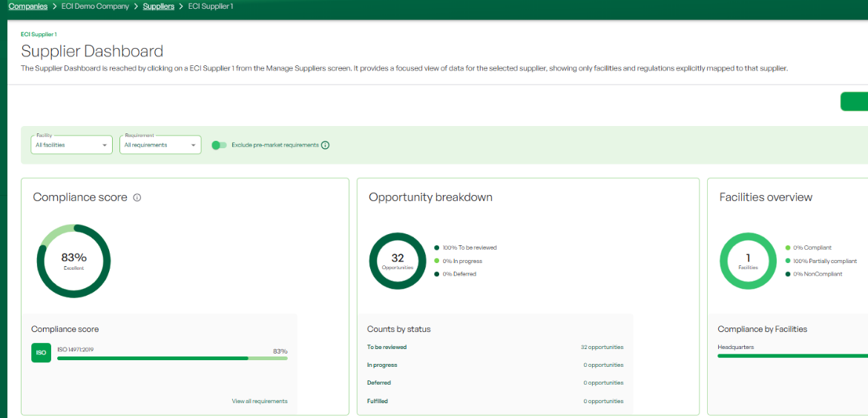Select To be reviewed status row

pyautogui.click(x=496, y=348)
